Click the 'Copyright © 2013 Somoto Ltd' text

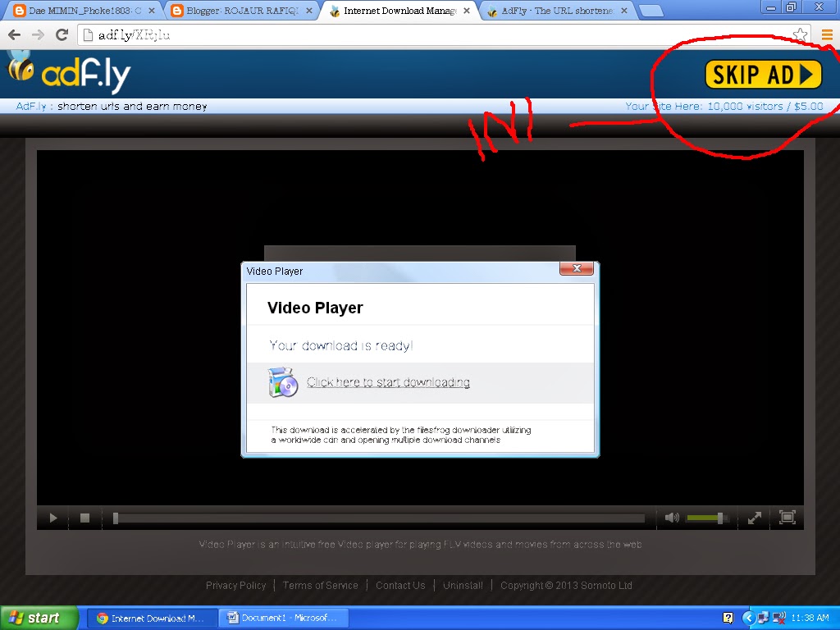point(566,586)
